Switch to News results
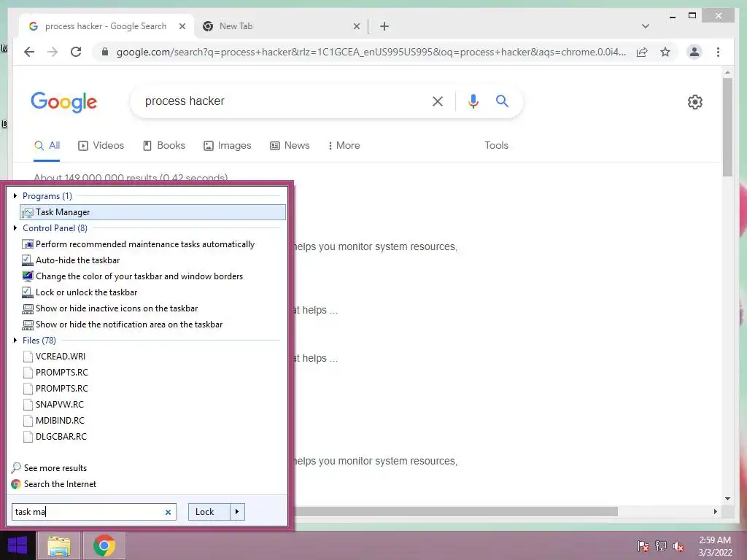 [290, 146]
